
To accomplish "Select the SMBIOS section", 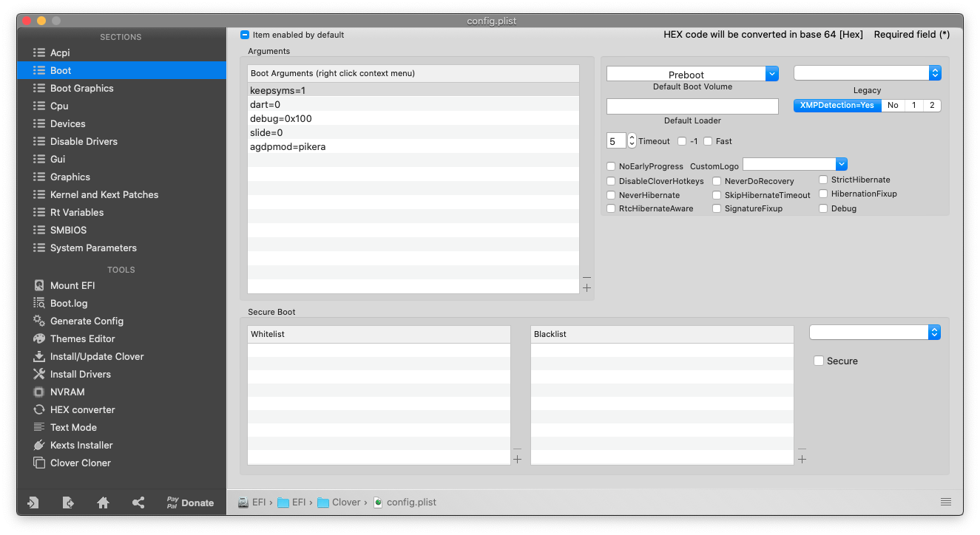I will click(x=121, y=230).
